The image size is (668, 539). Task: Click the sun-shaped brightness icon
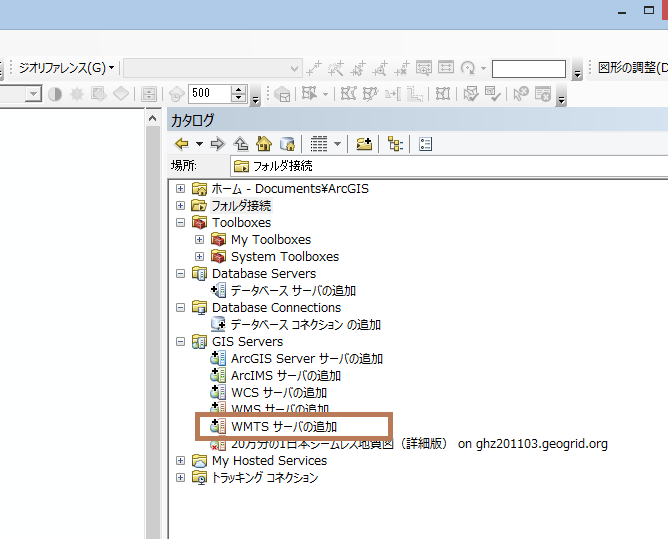click(x=77, y=94)
